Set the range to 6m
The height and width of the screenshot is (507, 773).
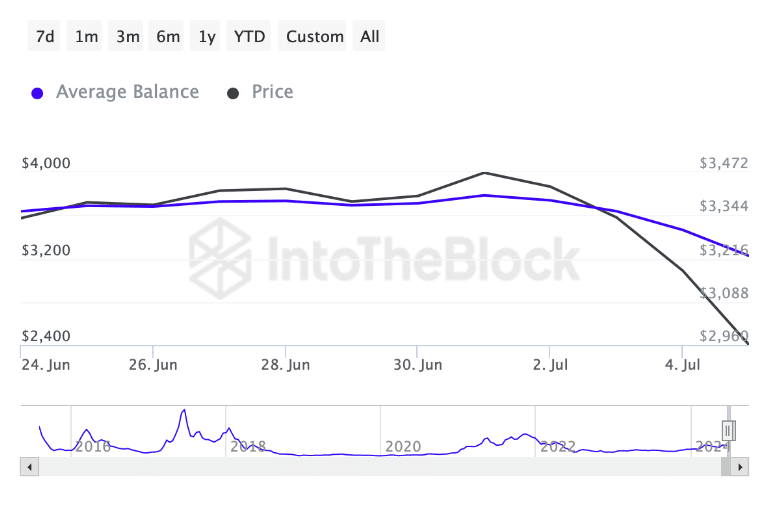coord(168,37)
